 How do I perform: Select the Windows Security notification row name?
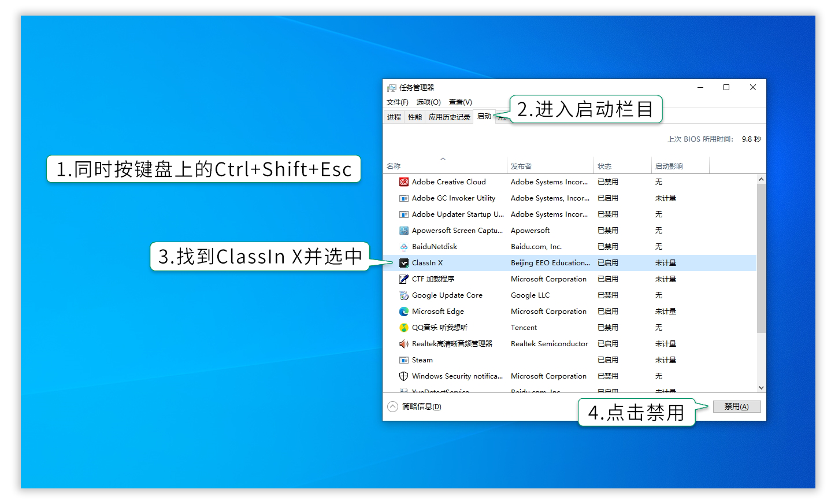coord(458,376)
